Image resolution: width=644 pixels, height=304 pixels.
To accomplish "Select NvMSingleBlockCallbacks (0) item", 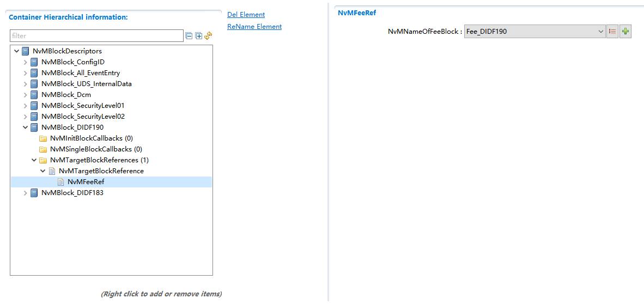I will click(x=96, y=149).
